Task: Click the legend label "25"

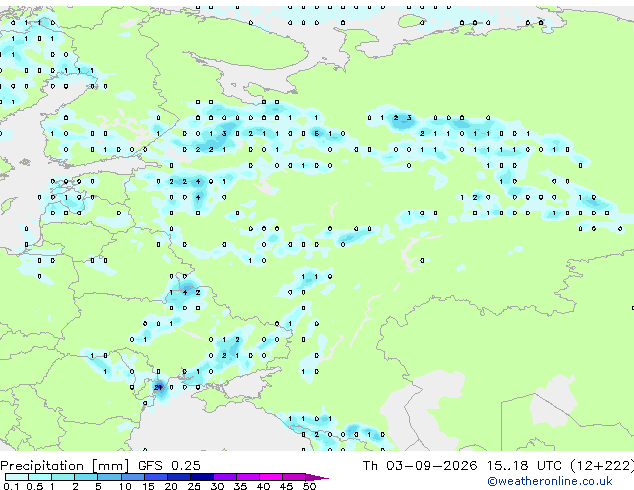Action: (194, 486)
